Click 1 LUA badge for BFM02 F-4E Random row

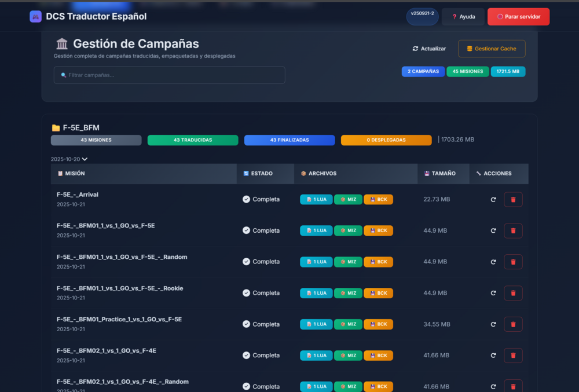click(x=316, y=386)
